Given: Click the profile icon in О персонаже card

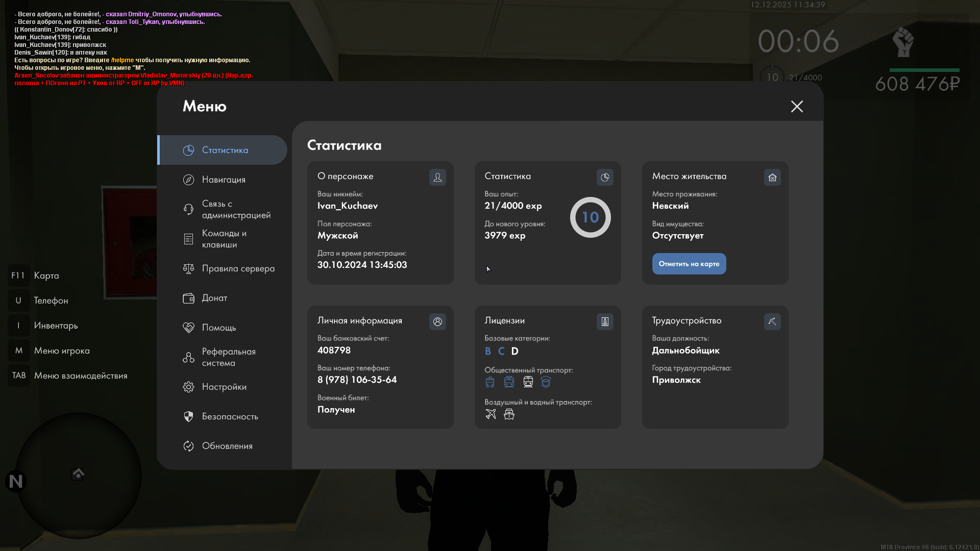Looking at the screenshot, I should [437, 177].
